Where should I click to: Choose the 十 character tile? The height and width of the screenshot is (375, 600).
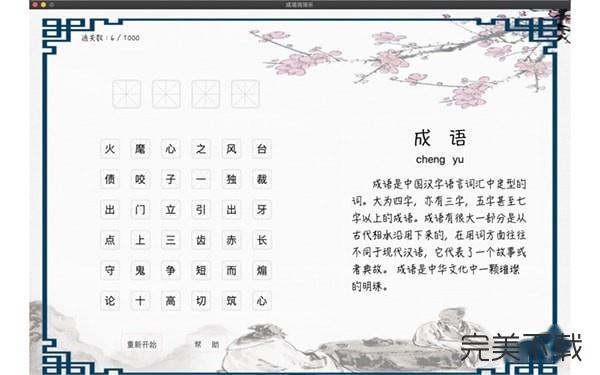140,301
